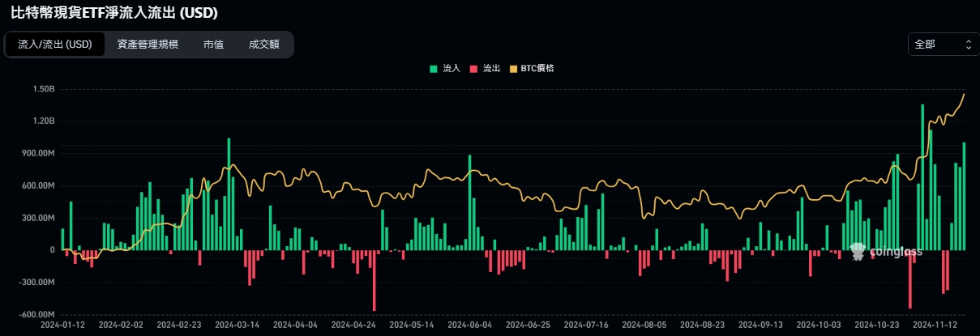Toggle the 流入 series label in legend

(451, 69)
